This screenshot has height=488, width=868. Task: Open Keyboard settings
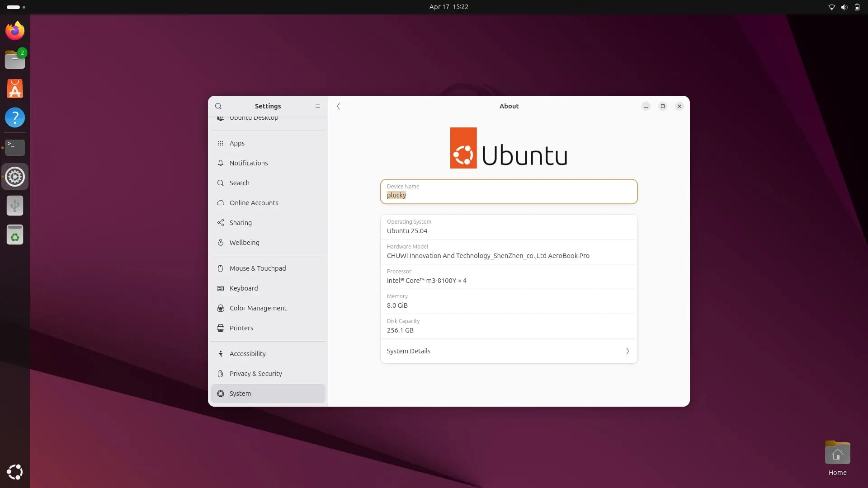[268, 288]
